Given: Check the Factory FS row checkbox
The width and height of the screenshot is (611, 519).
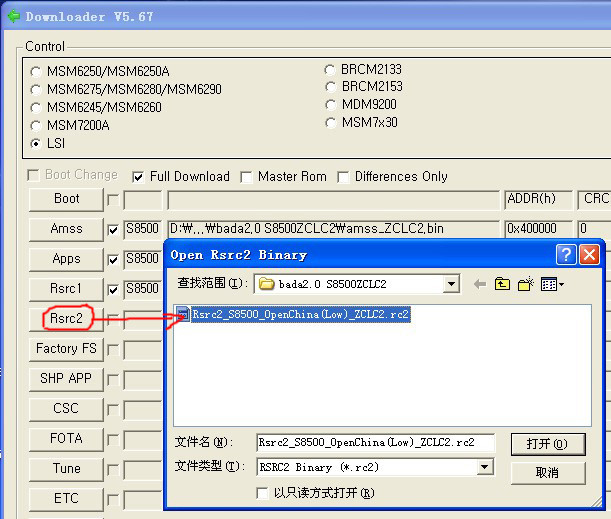Looking at the screenshot, I should [113, 350].
